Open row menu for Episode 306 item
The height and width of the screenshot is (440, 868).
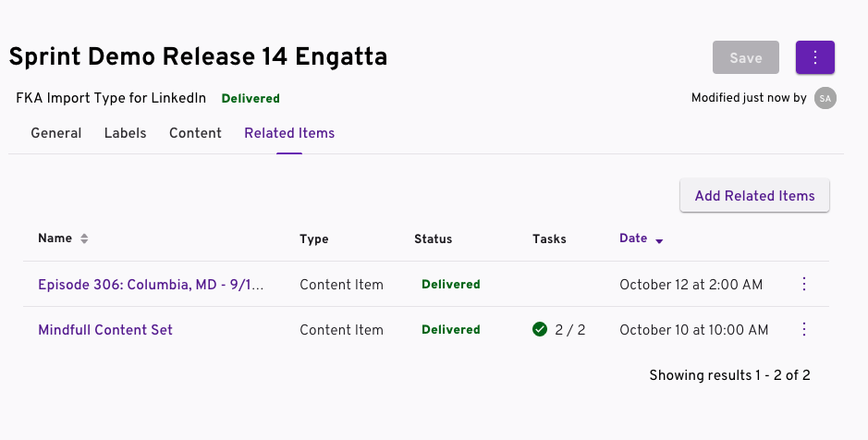point(803,284)
